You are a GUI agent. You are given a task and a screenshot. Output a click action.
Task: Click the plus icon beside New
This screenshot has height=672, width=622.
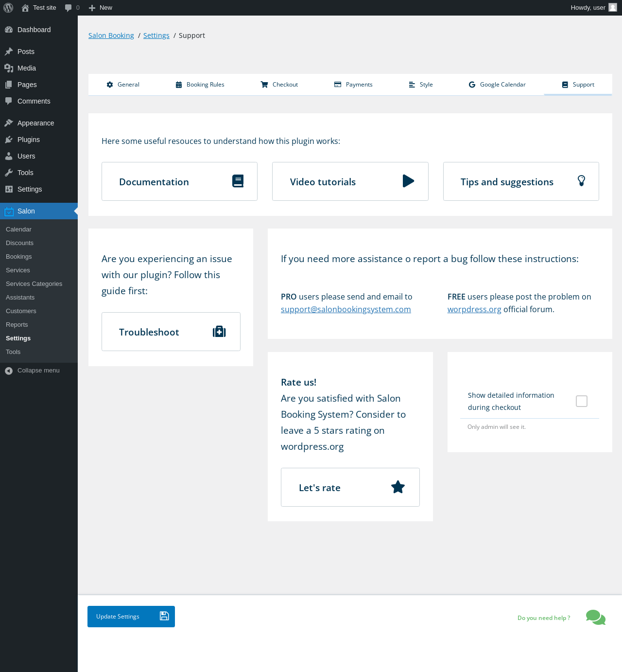tap(92, 8)
